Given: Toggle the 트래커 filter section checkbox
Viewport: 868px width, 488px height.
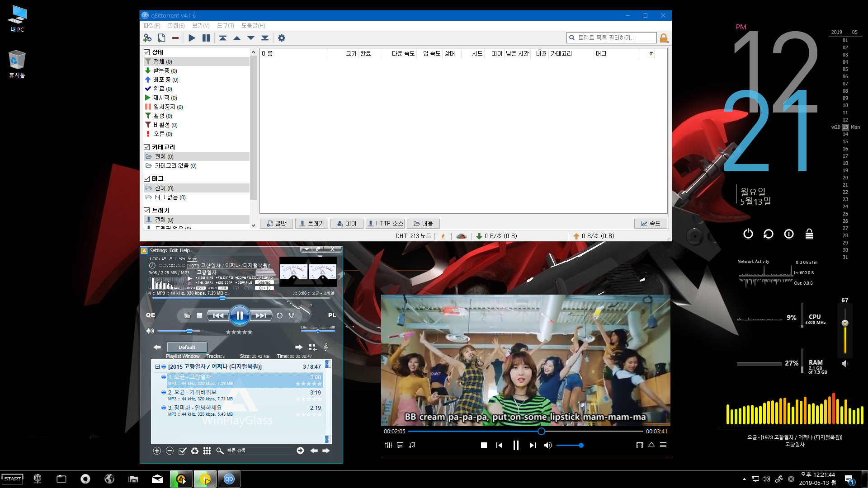Looking at the screenshot, I should (x=146, y=210).
